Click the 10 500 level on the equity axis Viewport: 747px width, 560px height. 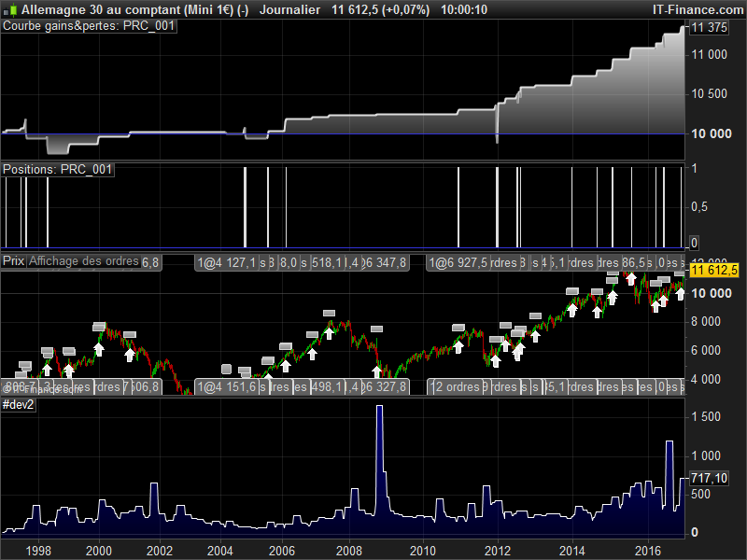[709, 94]
